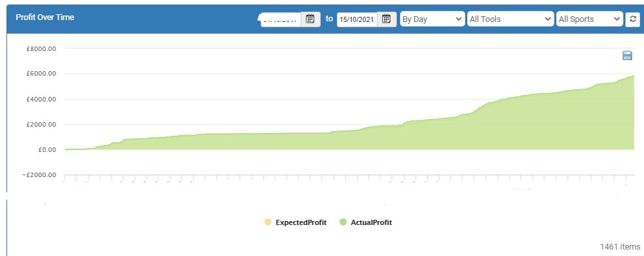Click the £6000.00 axis label
Image resolution: width=644 pixels, height=256 pixels.
(x=41, y=74)
